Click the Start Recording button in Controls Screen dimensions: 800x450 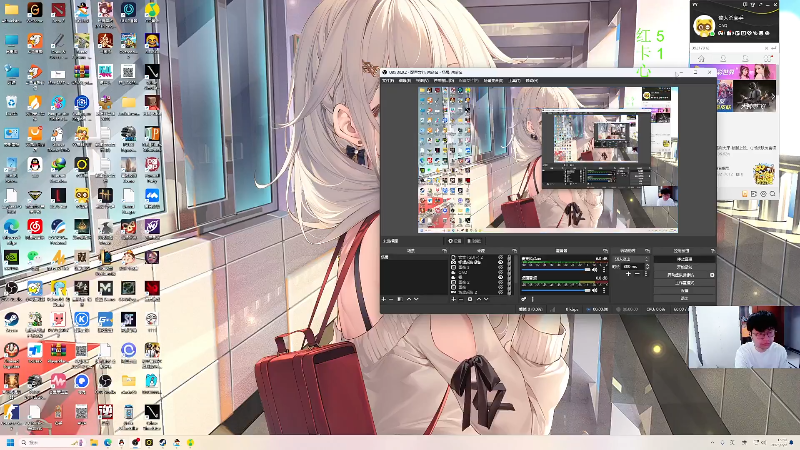(x=685, y=267)
